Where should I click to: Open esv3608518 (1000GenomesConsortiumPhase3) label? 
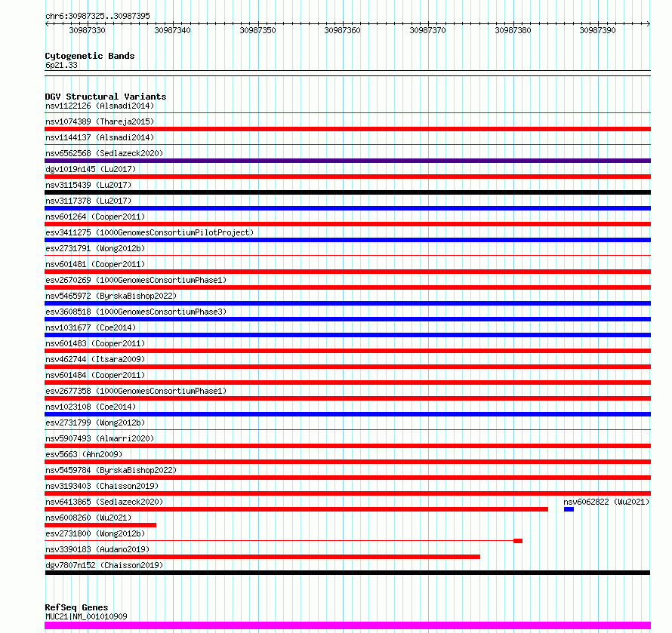136,312
